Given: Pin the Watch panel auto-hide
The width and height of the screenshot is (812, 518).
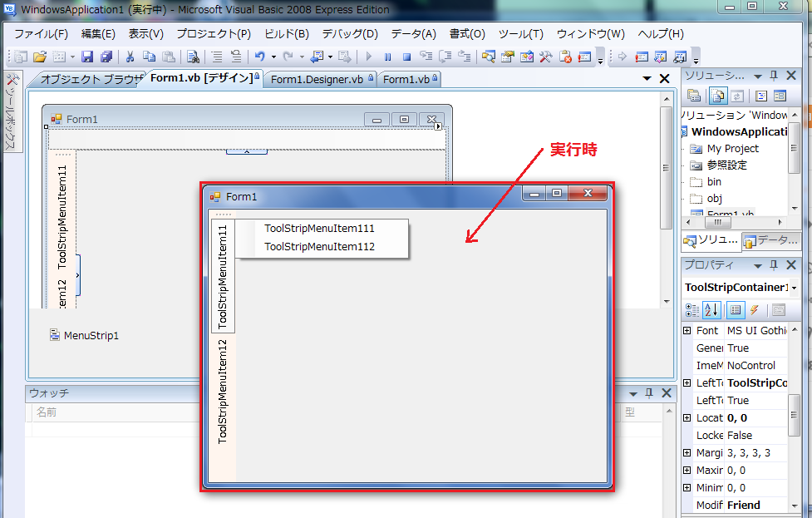Looking at the screenshot, I should point(649,393).
